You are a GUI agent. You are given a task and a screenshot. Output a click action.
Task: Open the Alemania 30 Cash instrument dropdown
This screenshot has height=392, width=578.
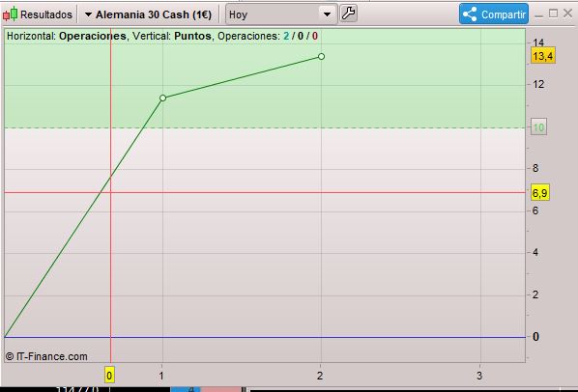point(148,14)
